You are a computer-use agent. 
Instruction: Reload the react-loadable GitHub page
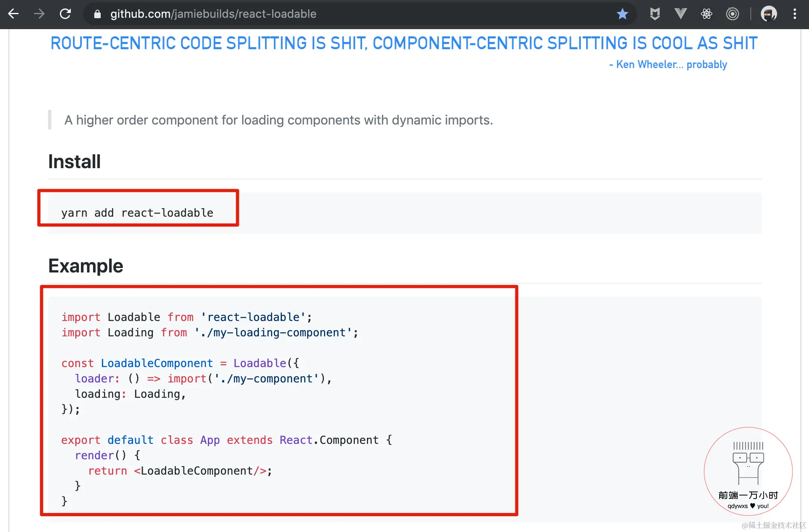[x=65, y=14]
